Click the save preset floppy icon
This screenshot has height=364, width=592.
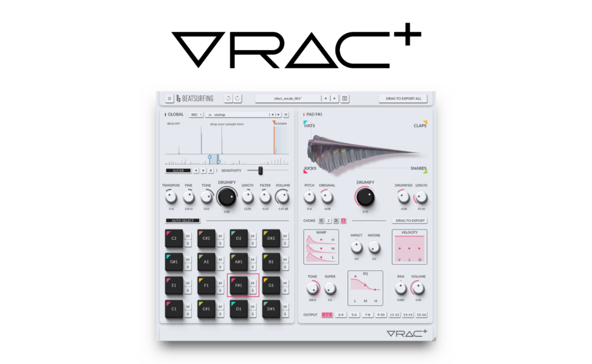pyautogui.click(x=345, y=98)
